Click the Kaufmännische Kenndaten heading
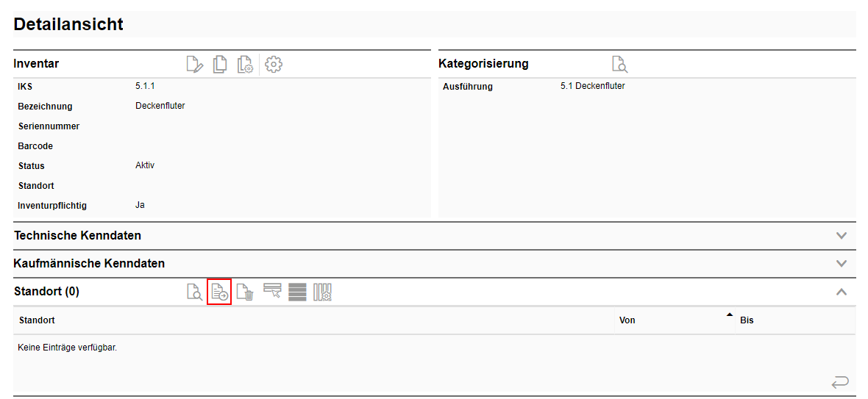This screenshot has width=868, height=399. [89, 264]
